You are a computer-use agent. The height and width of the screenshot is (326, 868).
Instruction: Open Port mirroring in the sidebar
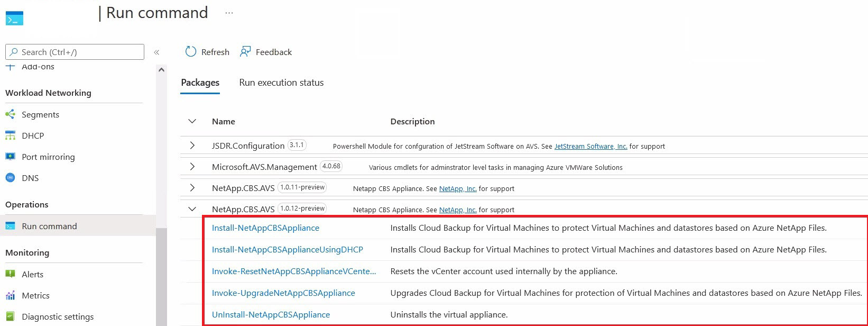[x=48, y=157]
